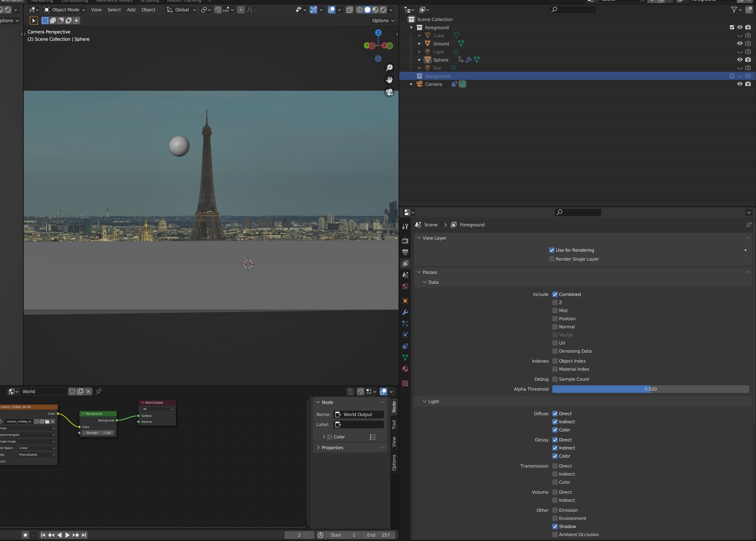Open the Object menu in viewport

pyautogui.click(x=149, y=10)
